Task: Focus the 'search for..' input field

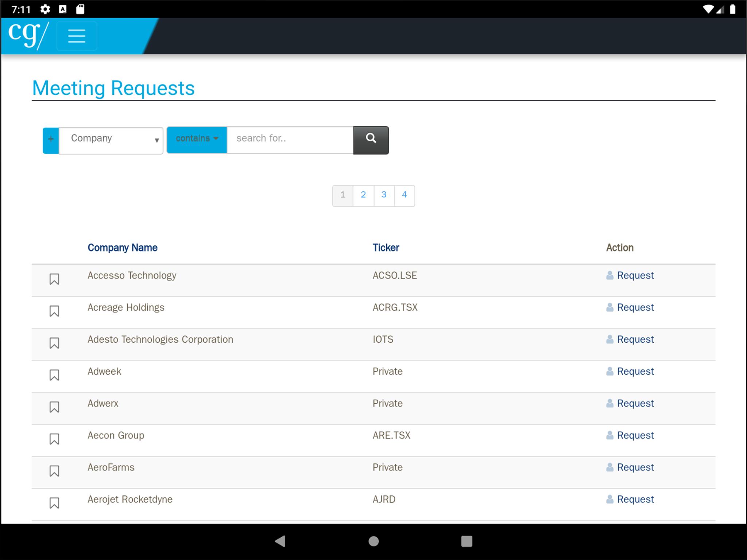Action: click(x=290, y=140)
